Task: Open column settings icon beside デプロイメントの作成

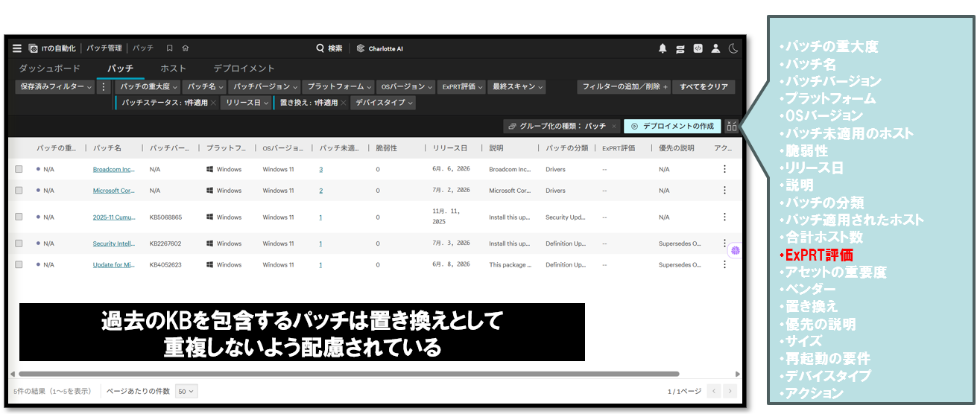Action: tap(732, 127)
